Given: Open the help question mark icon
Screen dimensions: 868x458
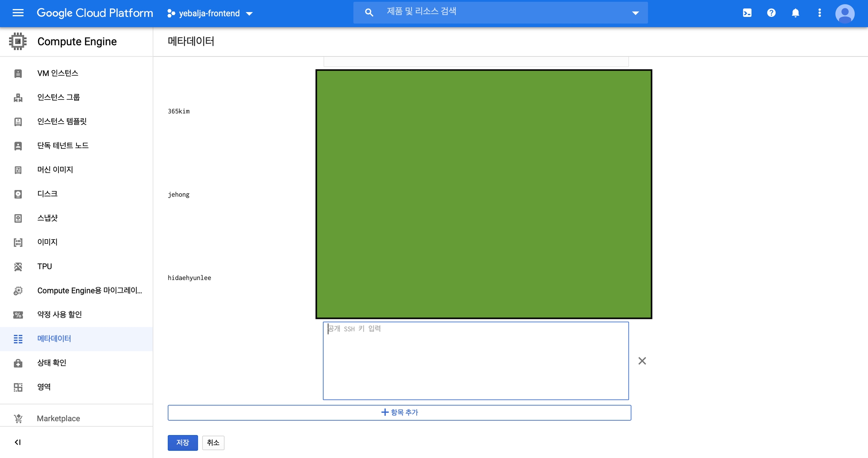Looking at the screenshot, I should click(771, 13).
